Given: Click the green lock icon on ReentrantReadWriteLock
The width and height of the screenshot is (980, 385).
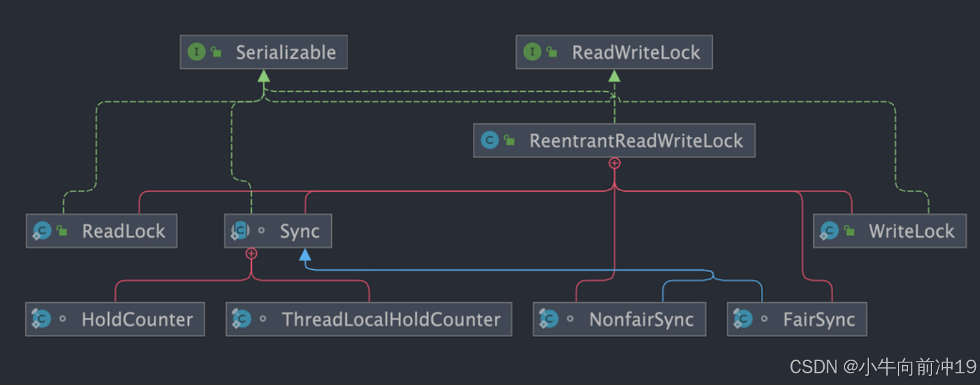Looking at the screenshot, I should tap(509, 140).
